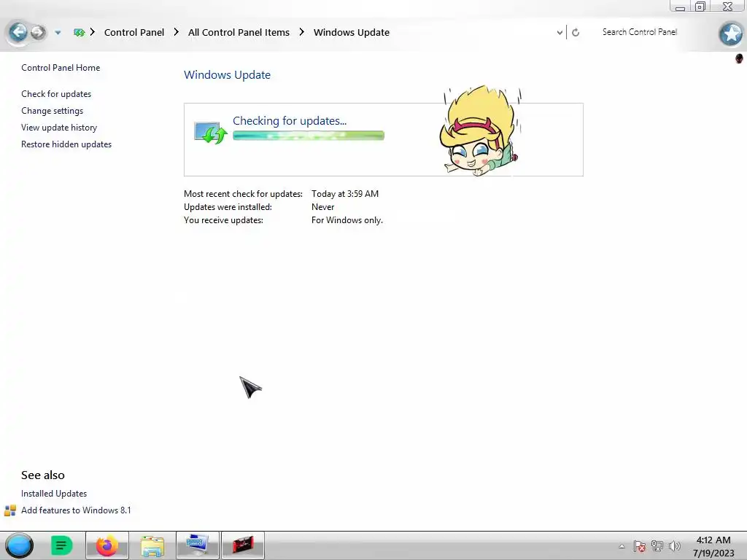
Task: Open Action Center flag tray icon
Action: (639, 546)
